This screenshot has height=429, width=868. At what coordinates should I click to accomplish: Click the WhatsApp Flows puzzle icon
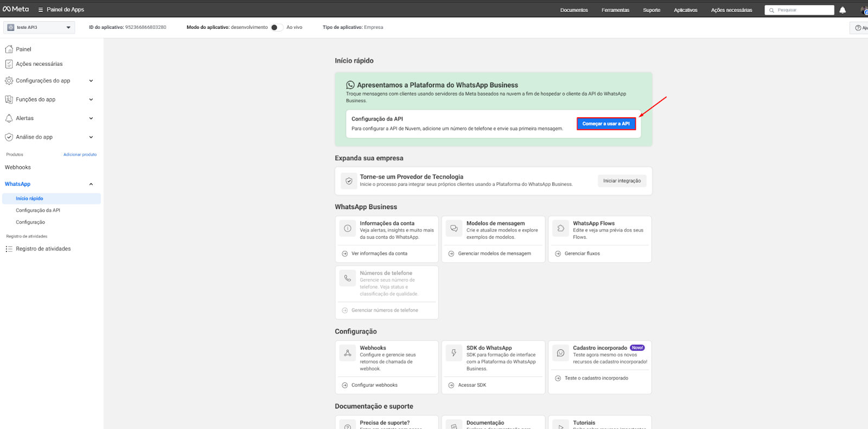pos(560,229)
